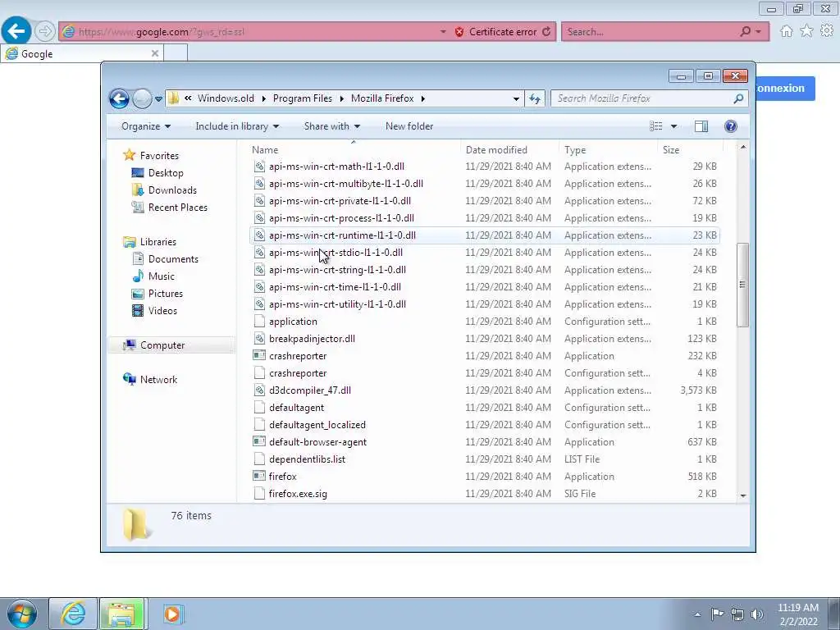Select the breakpadinjector.dll file icon
Viewport: 840px width, 630px height.
(x=259, y=339)
